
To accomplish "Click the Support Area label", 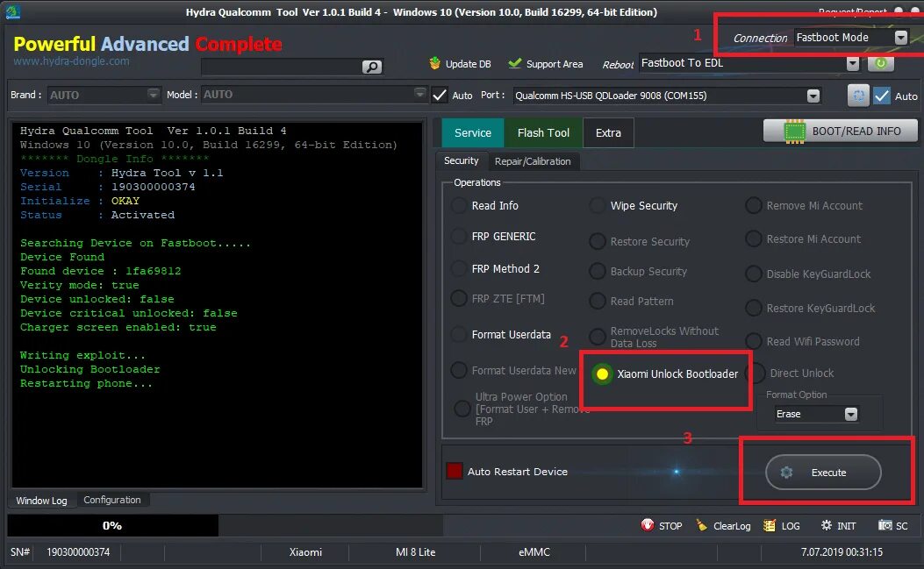I will pos(555,64).
